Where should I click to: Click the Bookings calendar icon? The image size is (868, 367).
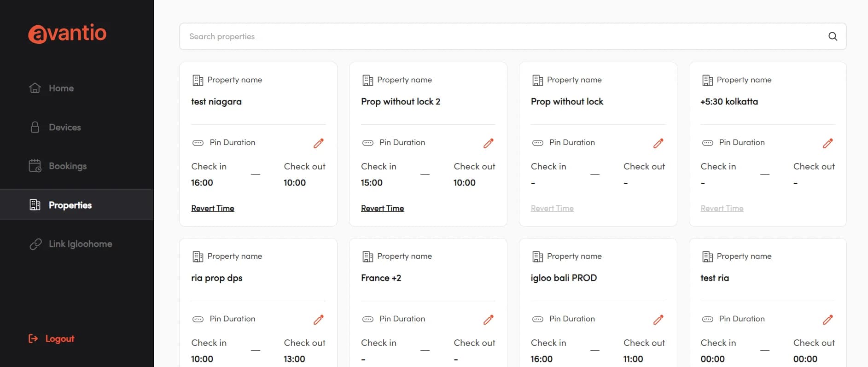coord(35,166)
